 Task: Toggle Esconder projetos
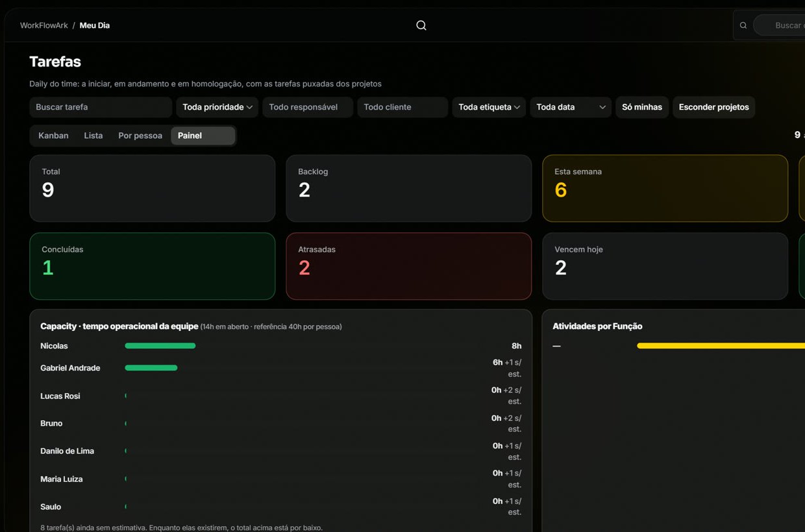tap(713, 107)
